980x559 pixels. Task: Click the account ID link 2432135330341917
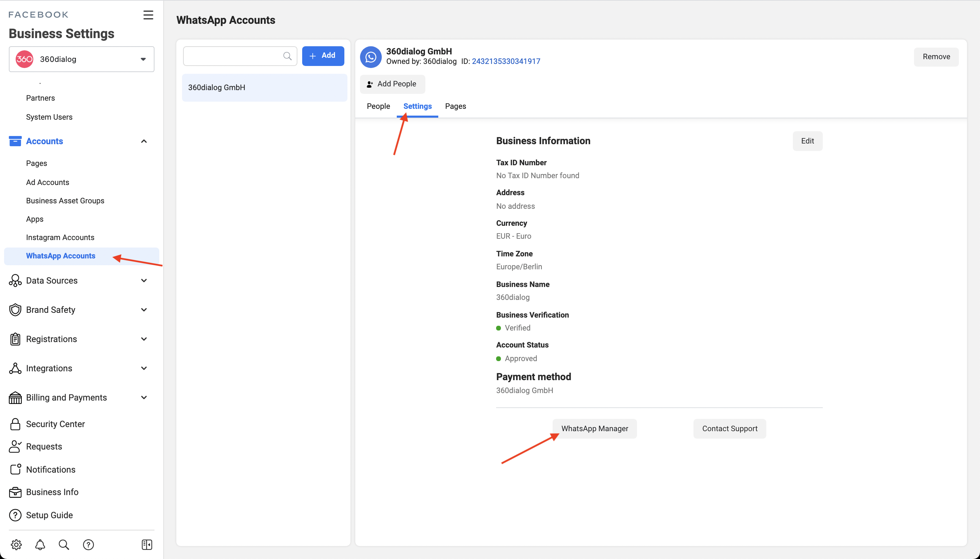tap(506, 62)
